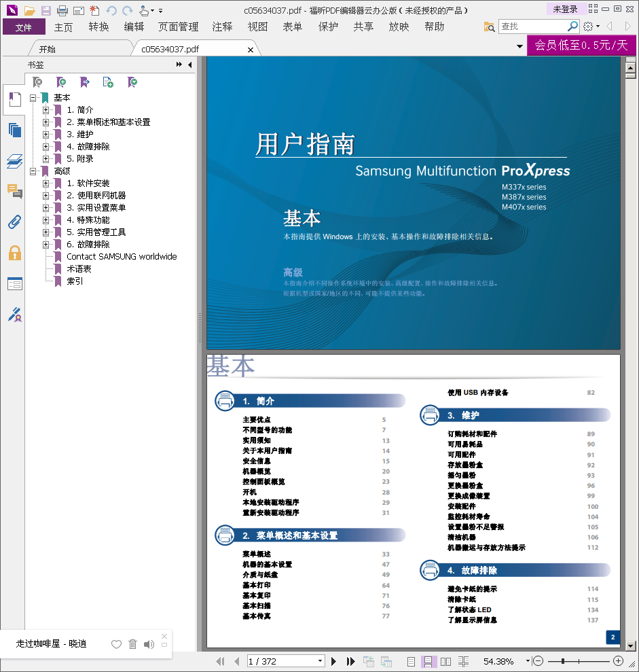Click the 查找 search input field

click(x=533, y=26)
